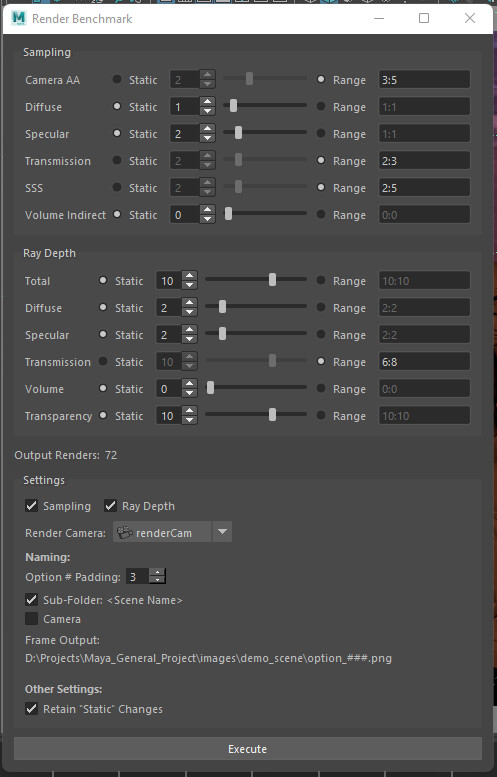Click the renderCam combo box
497x777 pixels.
172,532
